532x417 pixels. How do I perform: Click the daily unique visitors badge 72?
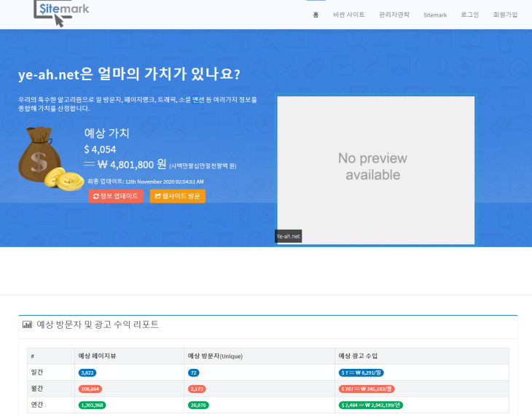click(x=194, y=373)
